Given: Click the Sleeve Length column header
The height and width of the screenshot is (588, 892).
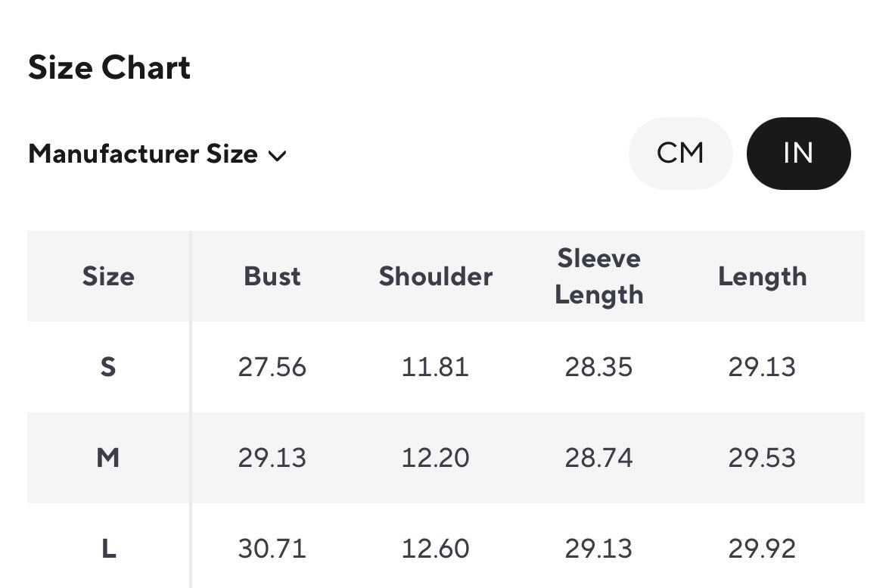Looking at the screenshot, I should click(x=598, y=276).
